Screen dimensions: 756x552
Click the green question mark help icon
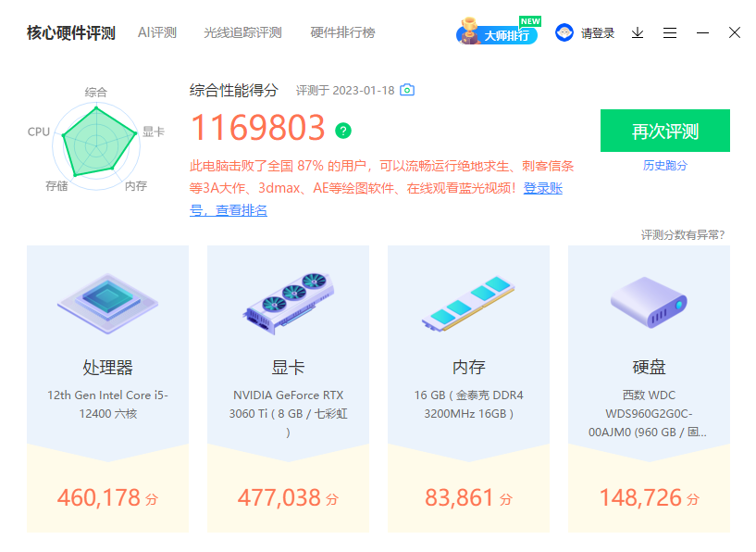click(x=343, y=131)
